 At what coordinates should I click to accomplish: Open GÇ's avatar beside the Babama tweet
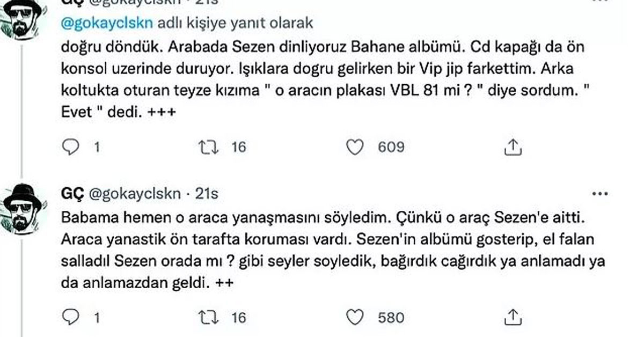pos(23,207)
